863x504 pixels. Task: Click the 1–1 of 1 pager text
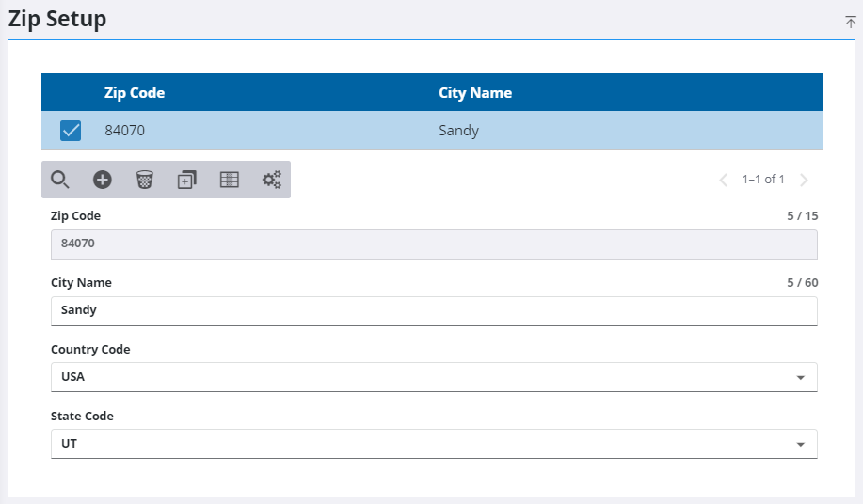coord(763,180)
